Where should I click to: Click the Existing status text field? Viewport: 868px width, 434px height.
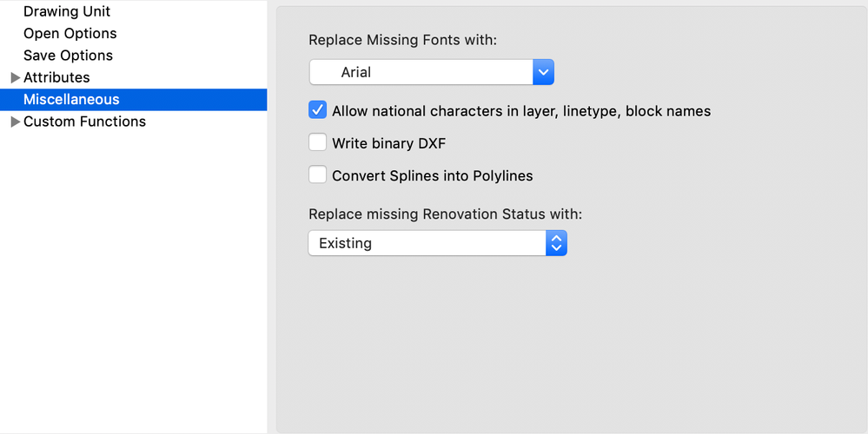pyautogui.click(x=426, y=243)
